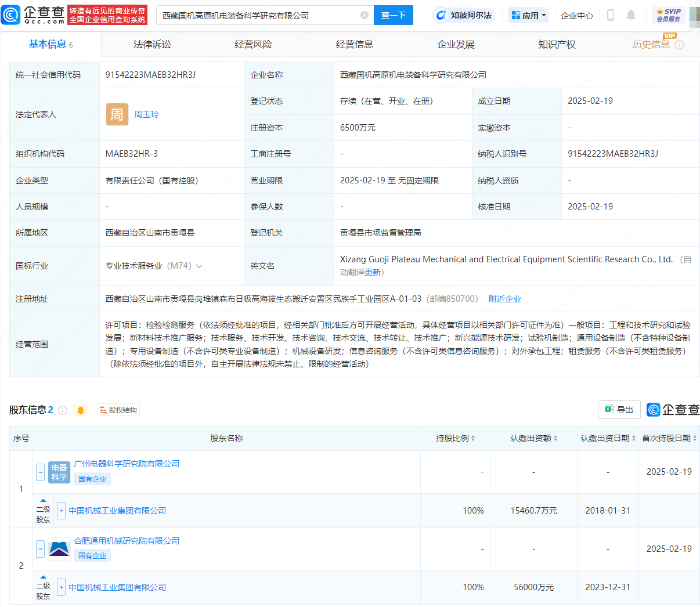Open the 专业技术服务业 (M74) dropdown
700x607 pixels.
coord(200,266)
